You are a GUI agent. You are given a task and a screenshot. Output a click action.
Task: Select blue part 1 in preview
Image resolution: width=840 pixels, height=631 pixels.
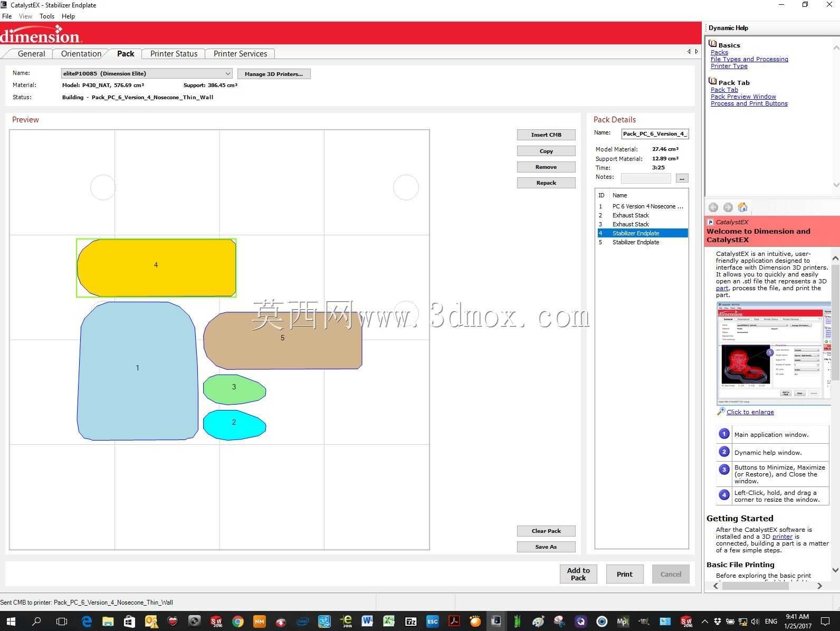[x=138, y=371]
